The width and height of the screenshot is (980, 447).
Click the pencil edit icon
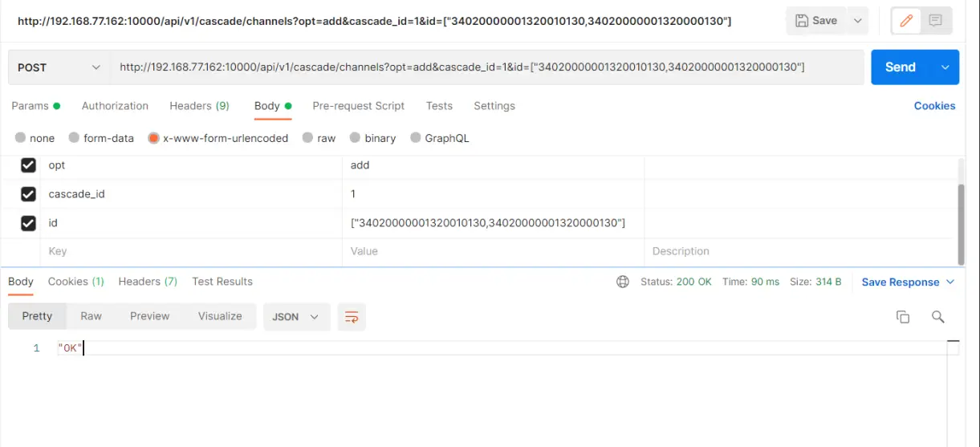pyautogui.click(x=906, y=21)
